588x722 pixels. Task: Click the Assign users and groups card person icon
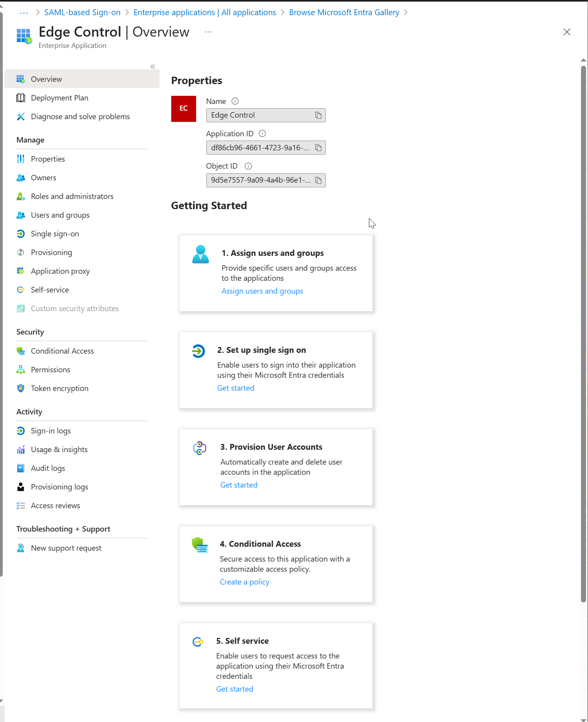(x=201, y=254)
